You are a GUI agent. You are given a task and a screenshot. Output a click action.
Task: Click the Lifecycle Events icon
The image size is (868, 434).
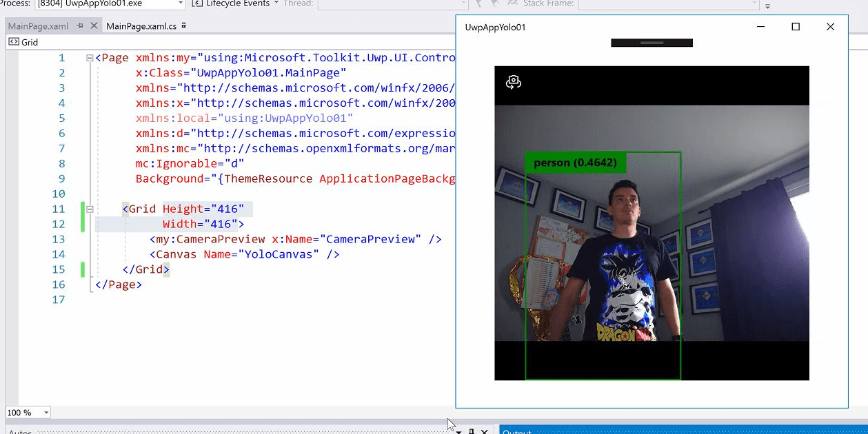click(x=196, y=3)
